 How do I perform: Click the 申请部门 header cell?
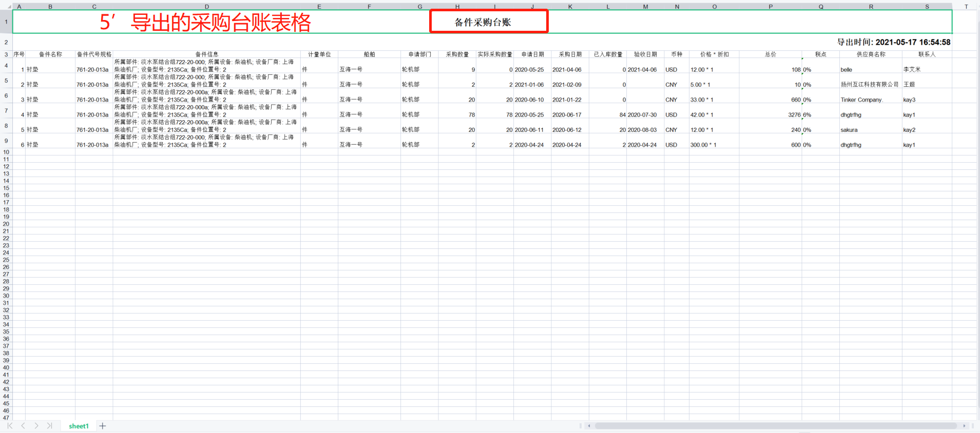(419, 54)
